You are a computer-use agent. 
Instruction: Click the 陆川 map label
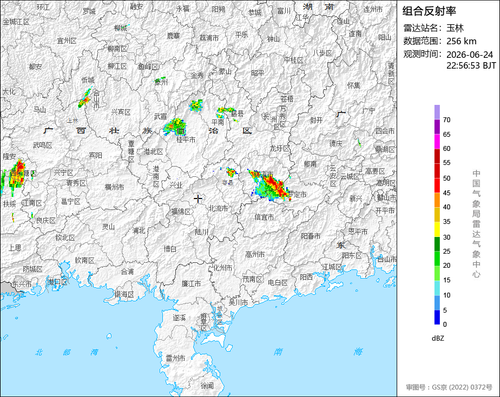coord(201,232)
